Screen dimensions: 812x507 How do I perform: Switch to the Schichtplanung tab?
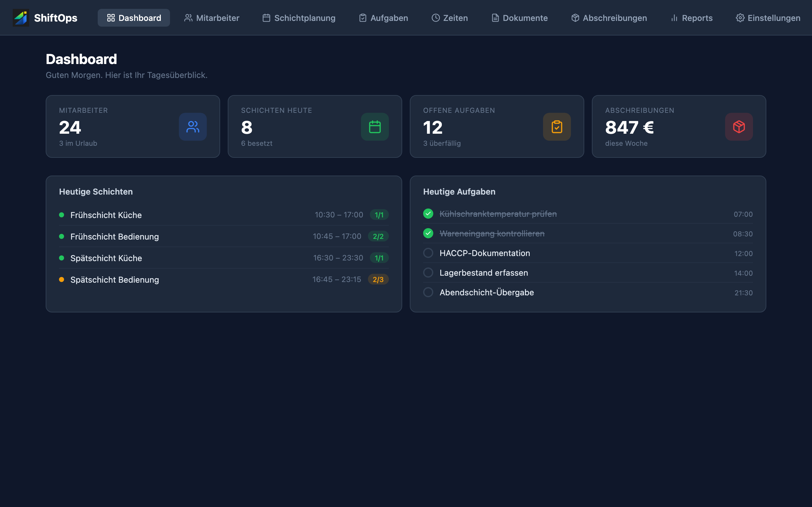click(298, 18)
